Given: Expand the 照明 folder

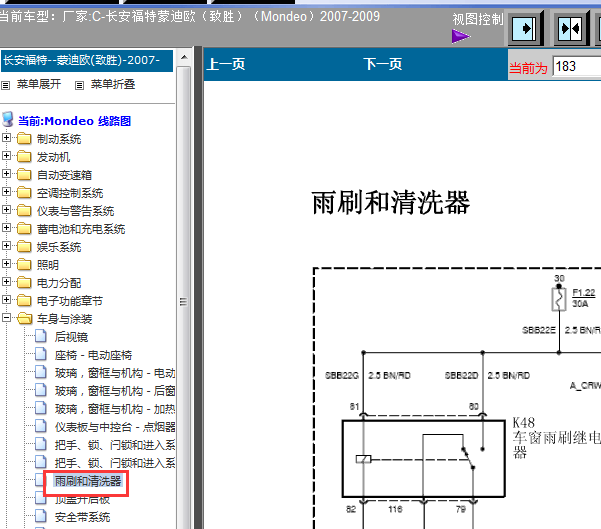Looking at the screenshot, I should click(6, 263).
